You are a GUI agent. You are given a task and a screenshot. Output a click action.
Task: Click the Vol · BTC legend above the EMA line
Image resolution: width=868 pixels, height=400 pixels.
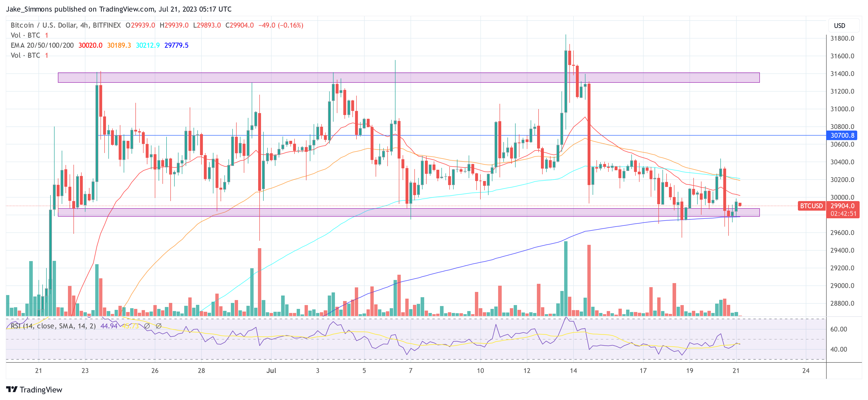(29, 35)
